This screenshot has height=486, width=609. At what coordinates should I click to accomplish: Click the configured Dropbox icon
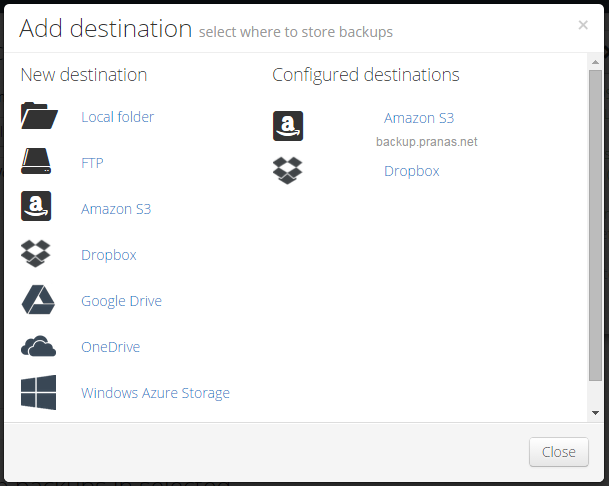coord(287,171)
